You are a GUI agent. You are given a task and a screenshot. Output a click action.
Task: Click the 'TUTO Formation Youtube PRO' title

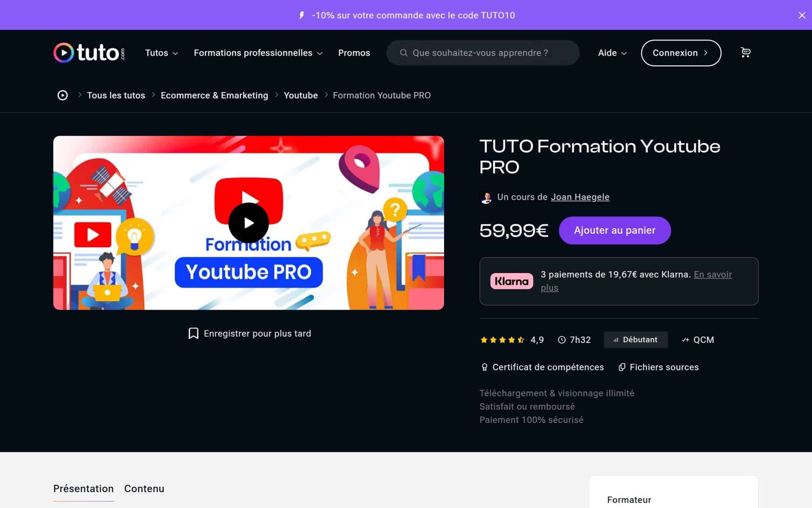(x=599, y=156)
